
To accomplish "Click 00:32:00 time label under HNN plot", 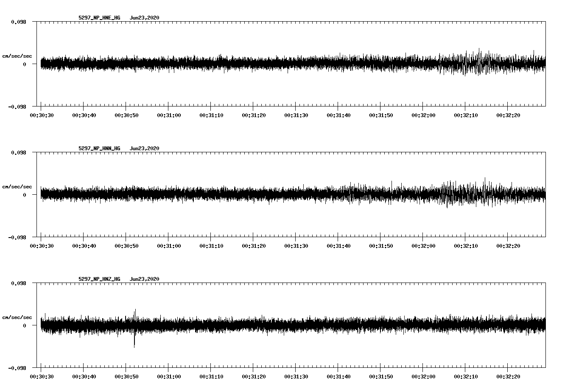I will tap(423, 246).
